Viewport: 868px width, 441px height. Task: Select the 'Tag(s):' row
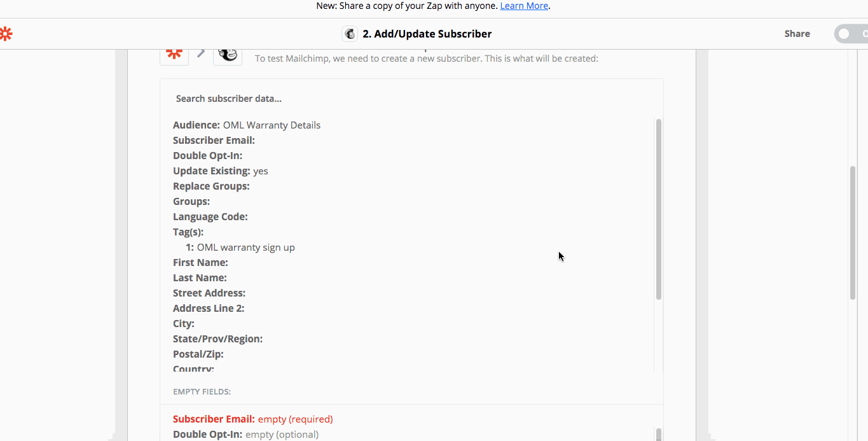pyautogui.click(x=188, y=232)
